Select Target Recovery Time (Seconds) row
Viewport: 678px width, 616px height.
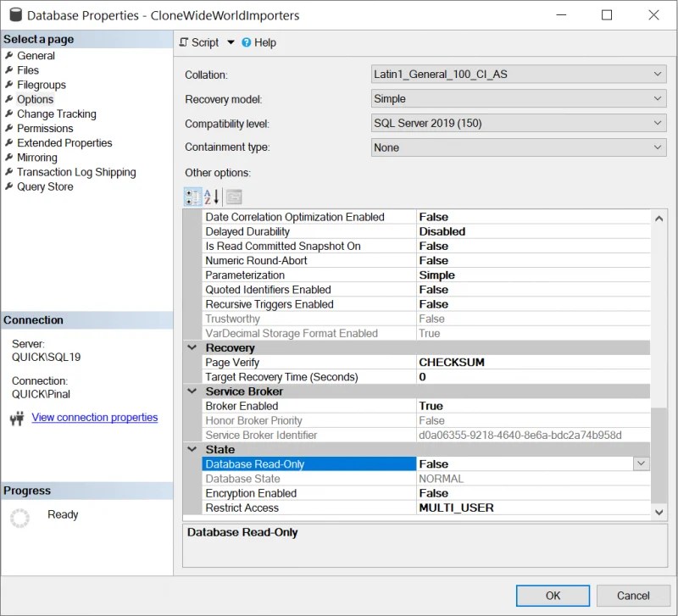[426, 377]
